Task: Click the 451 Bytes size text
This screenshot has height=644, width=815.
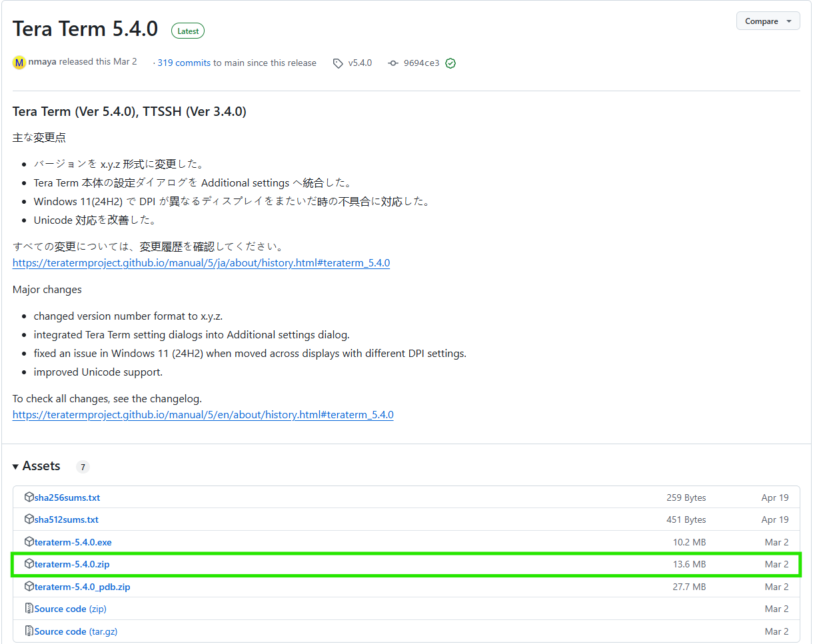Action: [686, 519]
